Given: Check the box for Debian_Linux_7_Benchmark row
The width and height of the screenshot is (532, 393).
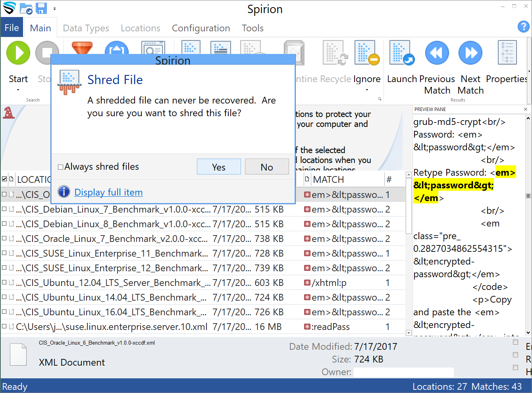Looking at the screenshot, I should tap(4, 209).
